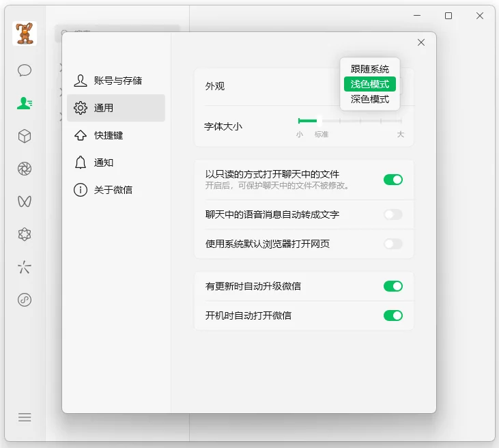This screenshot has height=448, width=499.
Task: Close the WeChat main window
Action: pos(480,16)
